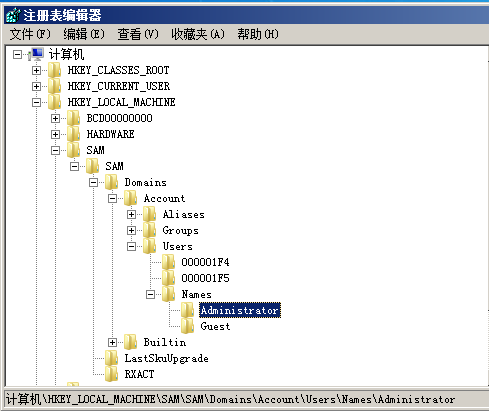
Task: Select the HKEY_CLASSES_ROOT label
Action: tap(118, 70)
